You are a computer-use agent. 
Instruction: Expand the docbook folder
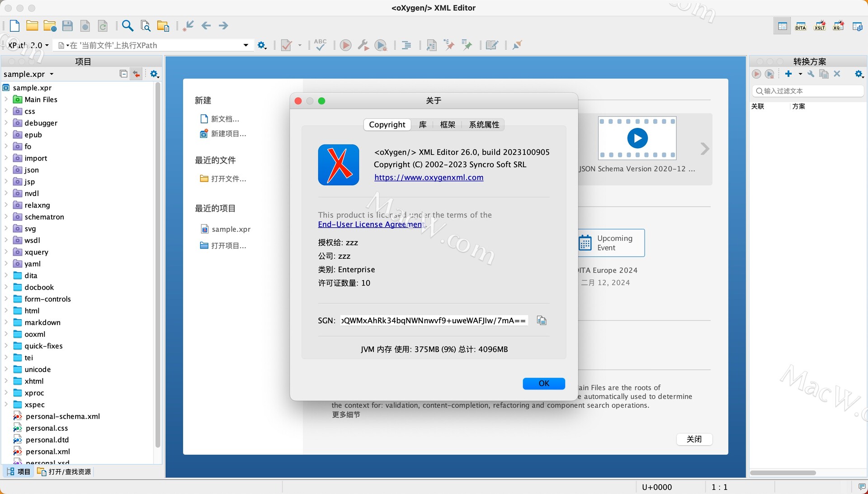(x=6, y=287)
